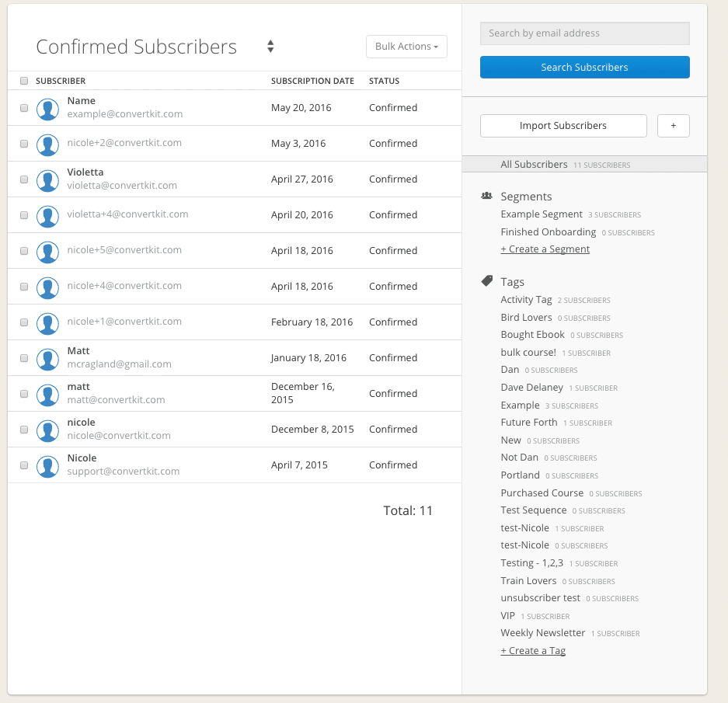This screenshot has height=703, width=728.
Task: Click the avatar icon for example@convertkit.com
Action: 47,109
